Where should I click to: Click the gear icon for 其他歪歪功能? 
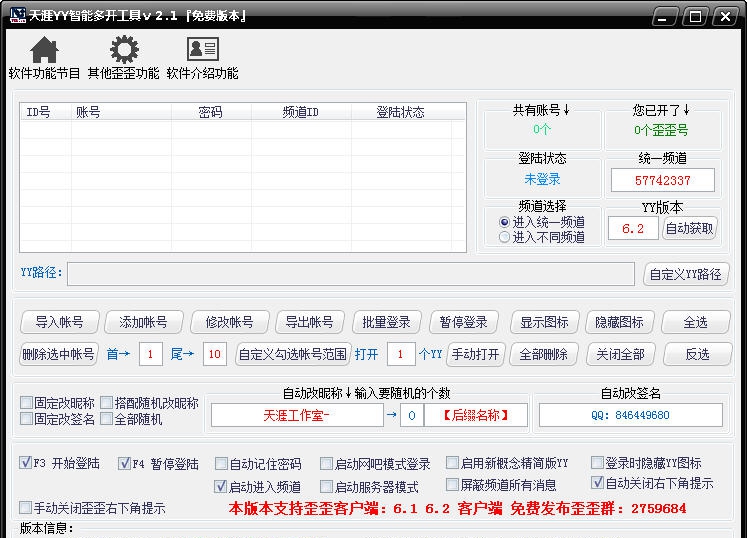[123, 50]
